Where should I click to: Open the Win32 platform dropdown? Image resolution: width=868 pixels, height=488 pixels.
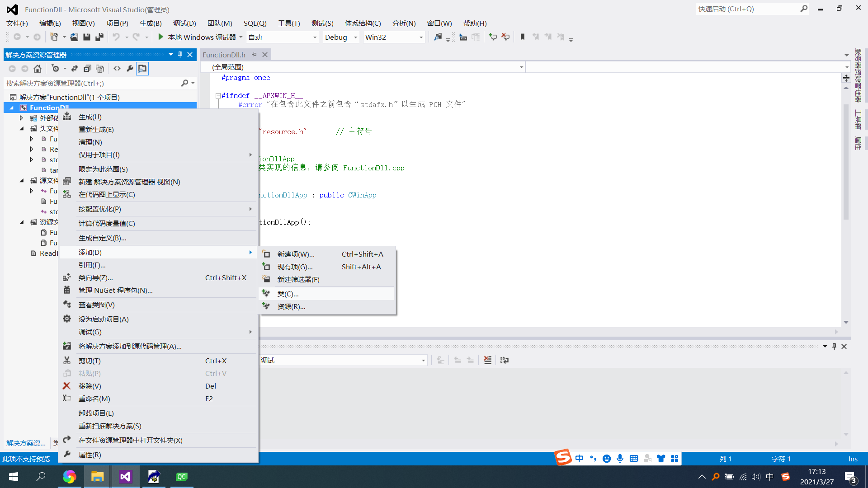pyautogui.click(x=421, y=38)
